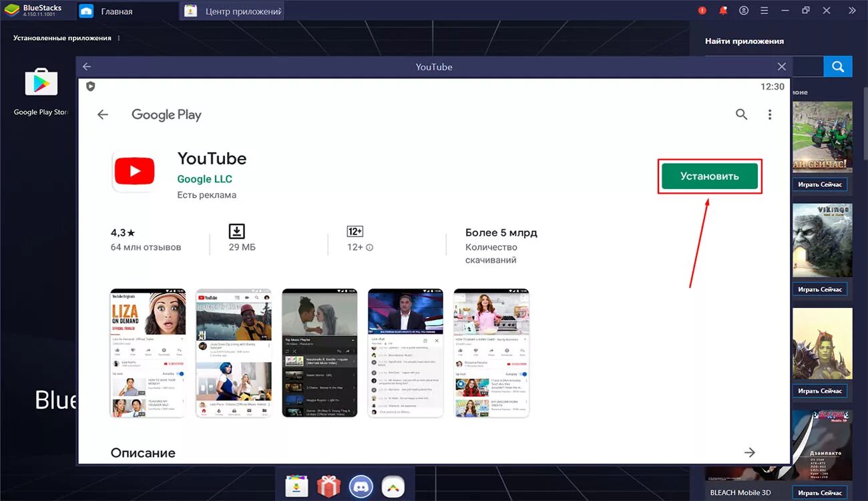Viewport: 868px width, 501px height.
Task: Click Играть Сейчас under the Vikings game
Action: point(820,289)
